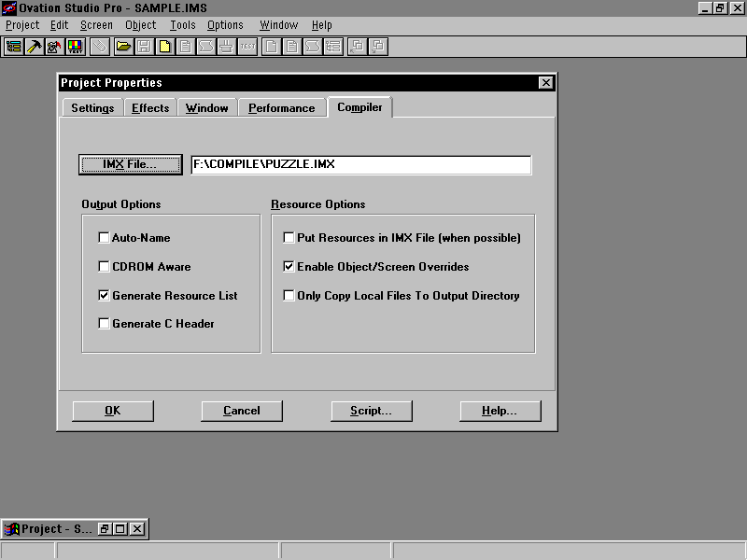Screen dimensions: 747x560
Task: Open the project list view from toolbar
Action: coord(13,47)
